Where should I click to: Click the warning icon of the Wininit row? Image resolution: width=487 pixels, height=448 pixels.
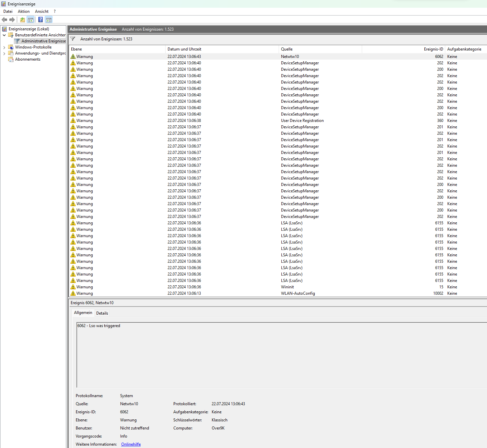point(73,287)
